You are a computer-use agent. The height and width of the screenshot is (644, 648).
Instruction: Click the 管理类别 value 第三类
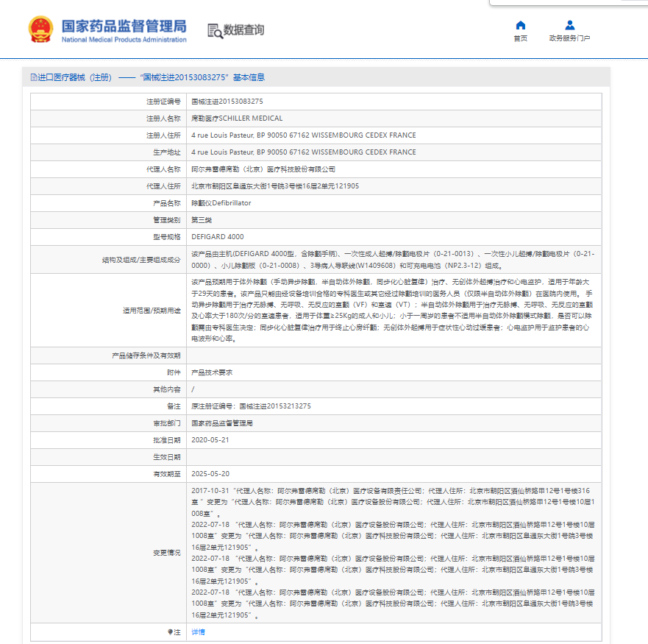tap(202, 220)
